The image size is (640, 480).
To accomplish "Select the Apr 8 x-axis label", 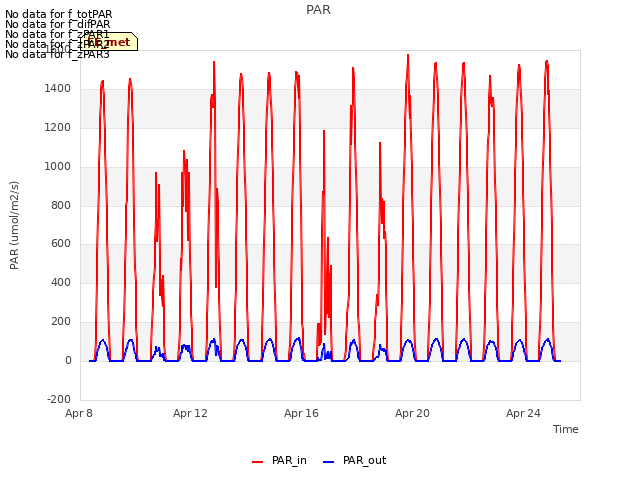I will tap(79, 413).
